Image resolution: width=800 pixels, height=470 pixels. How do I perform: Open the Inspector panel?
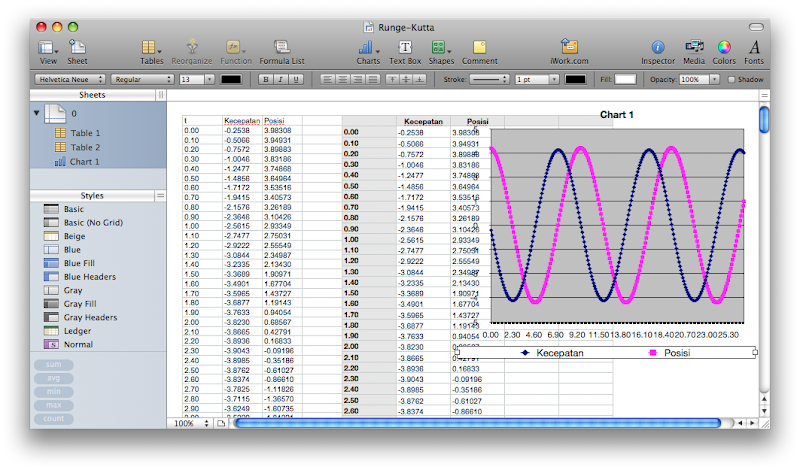click(x=657, y=47)
